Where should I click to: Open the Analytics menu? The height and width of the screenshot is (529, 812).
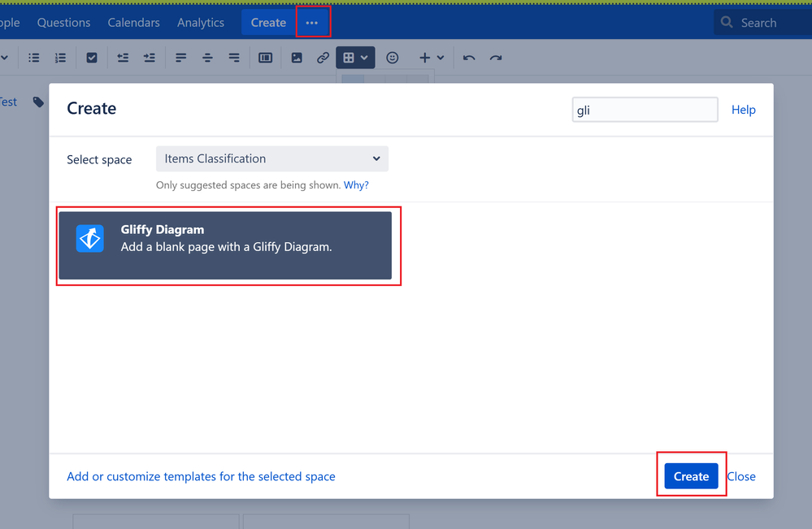pos(201,23)
